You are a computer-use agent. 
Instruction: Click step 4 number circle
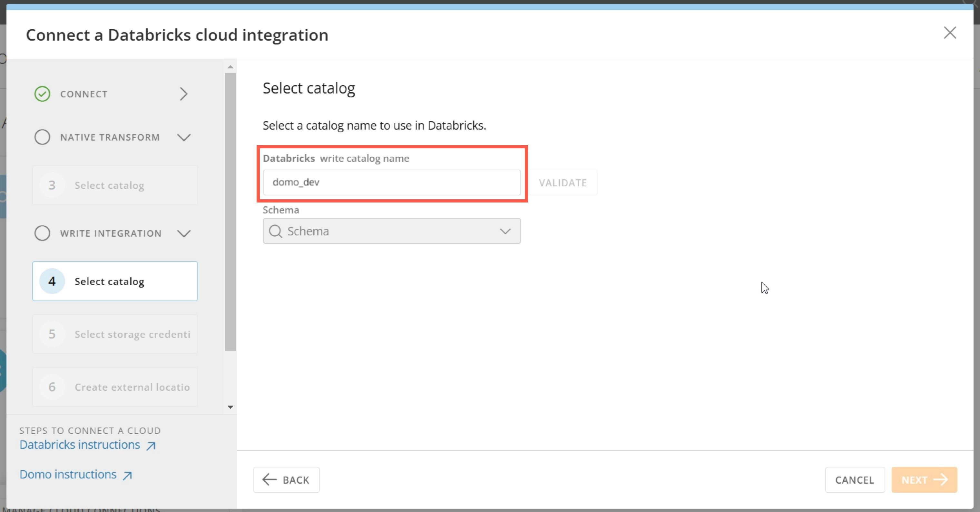coord(52,281)
